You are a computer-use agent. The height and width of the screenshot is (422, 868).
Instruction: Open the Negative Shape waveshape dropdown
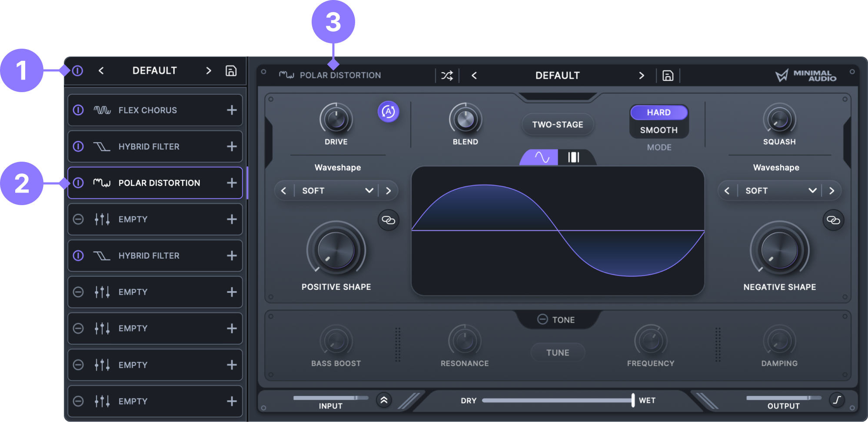tap(779, 190)
